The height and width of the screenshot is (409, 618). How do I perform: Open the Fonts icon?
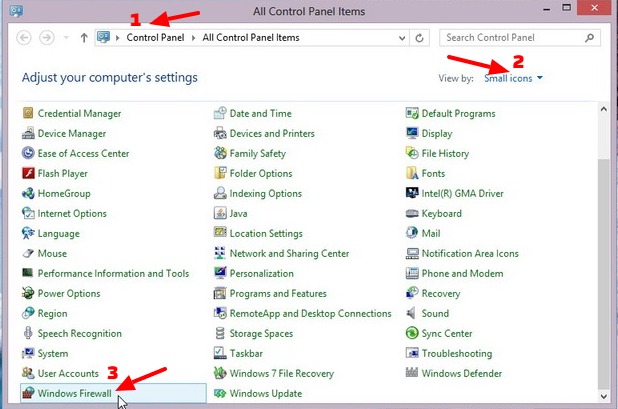point(412,173)
